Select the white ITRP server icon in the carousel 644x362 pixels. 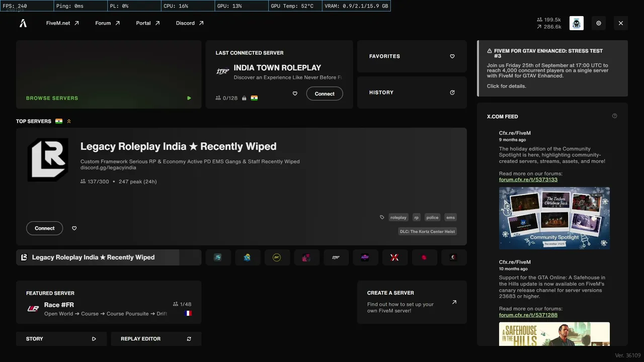pos(336,257)
